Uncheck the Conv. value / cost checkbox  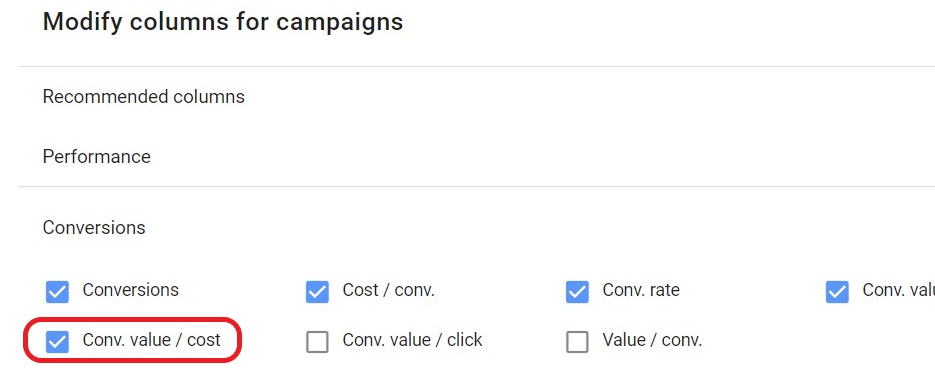coord(57,342)
